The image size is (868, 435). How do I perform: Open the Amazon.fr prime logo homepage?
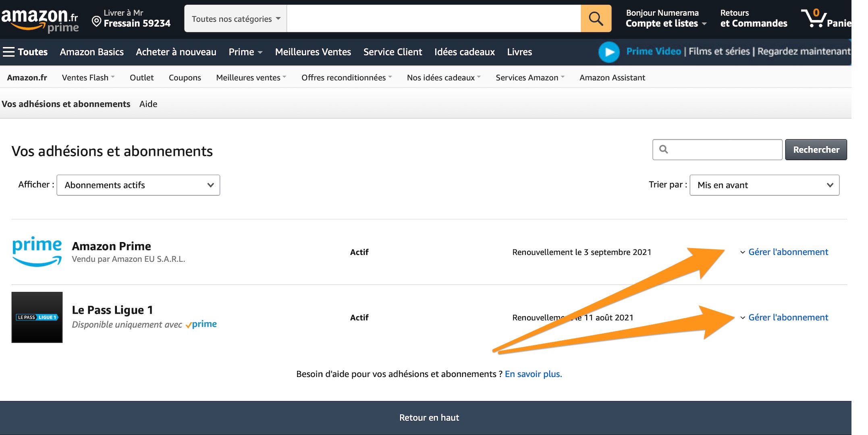click(x=39, y=20)
